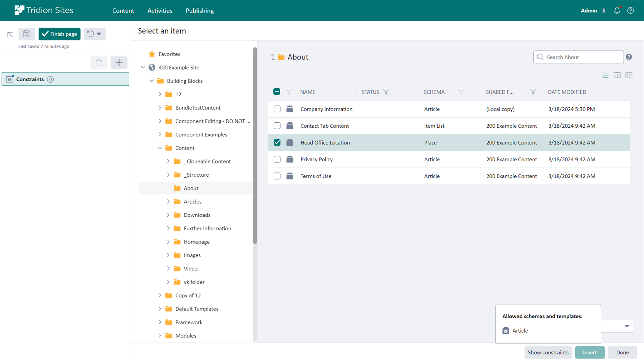Click the Company Information component icon
644x362 pixels.
pyautogui.click(x=290, y=109)
